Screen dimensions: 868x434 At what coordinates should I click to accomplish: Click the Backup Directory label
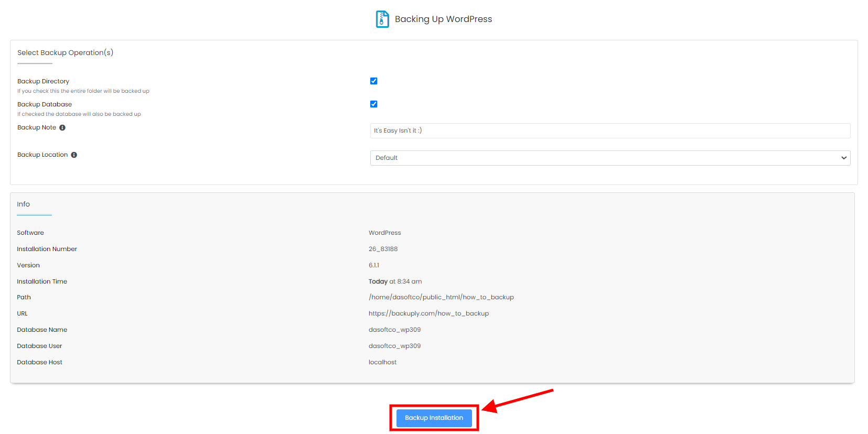pyautogui.click(x=43, y=81)
